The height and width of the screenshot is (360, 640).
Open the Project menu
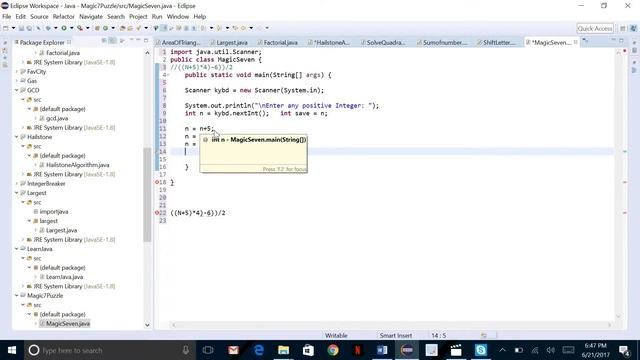138,17
